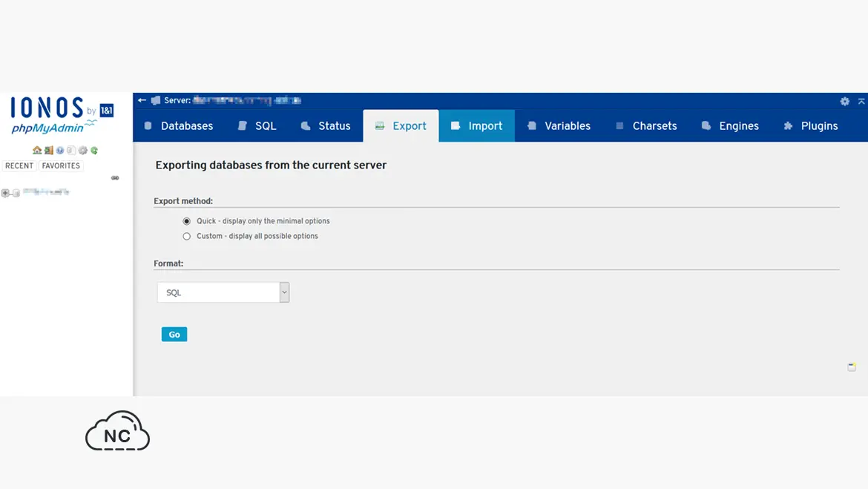Click the Home house icon in sidebar
The width and height of the screenshot is (868, 489).
[37, 150]
